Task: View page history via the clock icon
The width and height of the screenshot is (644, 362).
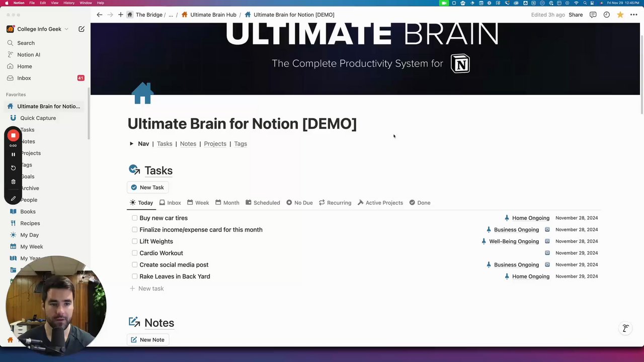Action: click(x=607, y=15)
